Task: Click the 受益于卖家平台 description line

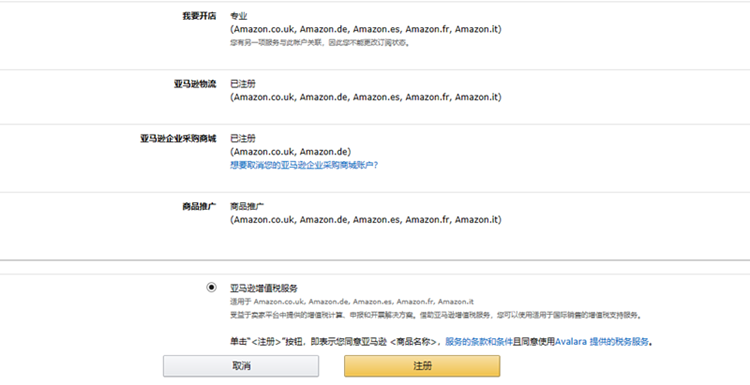Action: [436, 315]
